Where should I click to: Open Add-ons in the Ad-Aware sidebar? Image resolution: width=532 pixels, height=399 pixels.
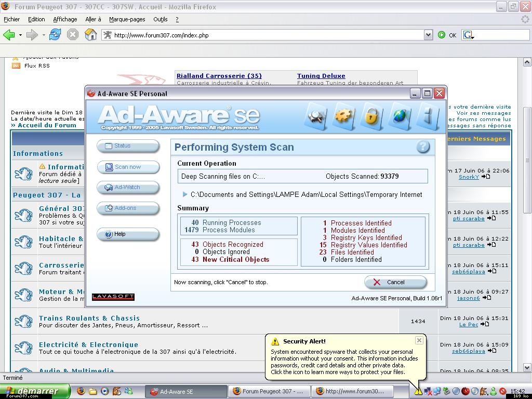128,208
